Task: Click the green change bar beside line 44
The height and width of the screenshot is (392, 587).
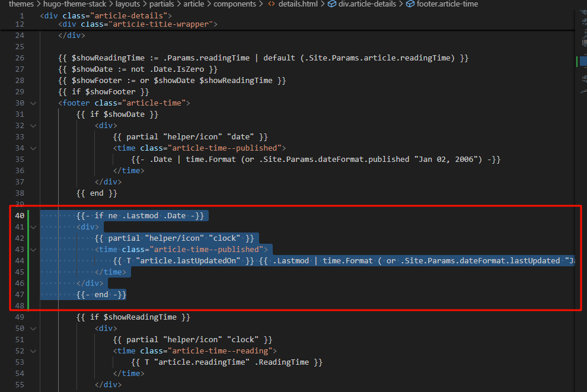Action: click(28, 261)
